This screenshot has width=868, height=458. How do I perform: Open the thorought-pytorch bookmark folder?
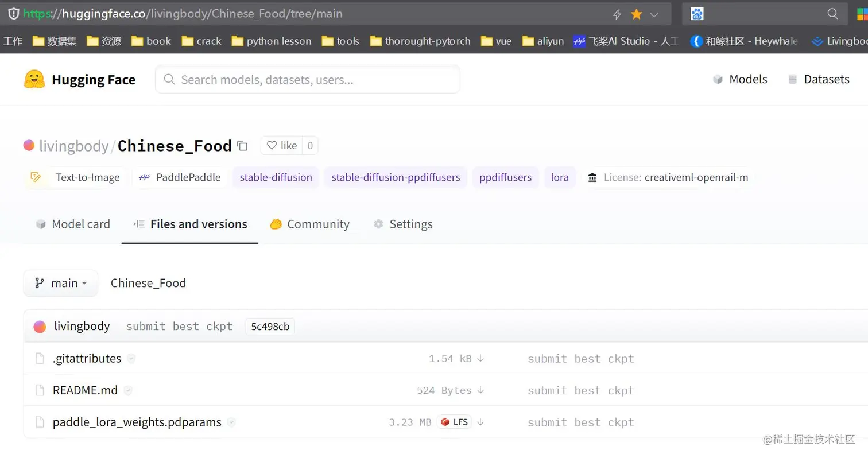[x=420, y=41]
